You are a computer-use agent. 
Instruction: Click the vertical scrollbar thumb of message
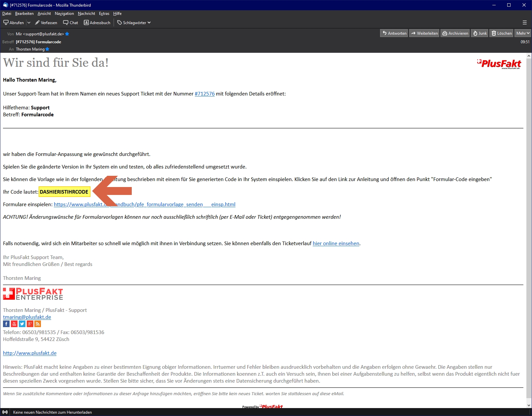tap(529, 228)
